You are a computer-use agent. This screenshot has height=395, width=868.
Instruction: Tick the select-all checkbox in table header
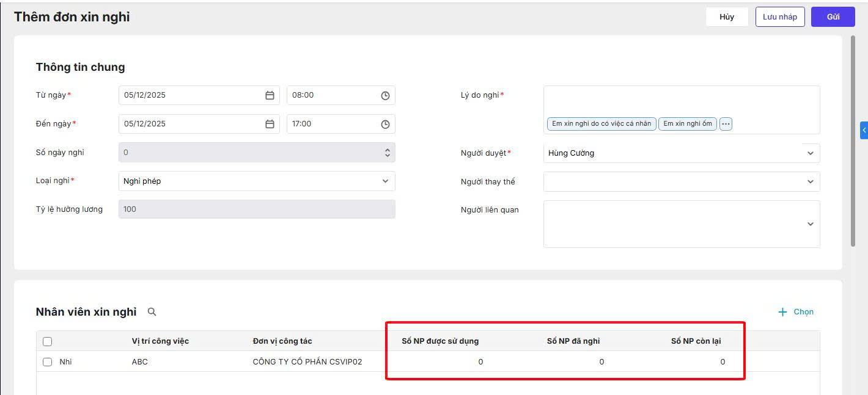click(48, 341)
